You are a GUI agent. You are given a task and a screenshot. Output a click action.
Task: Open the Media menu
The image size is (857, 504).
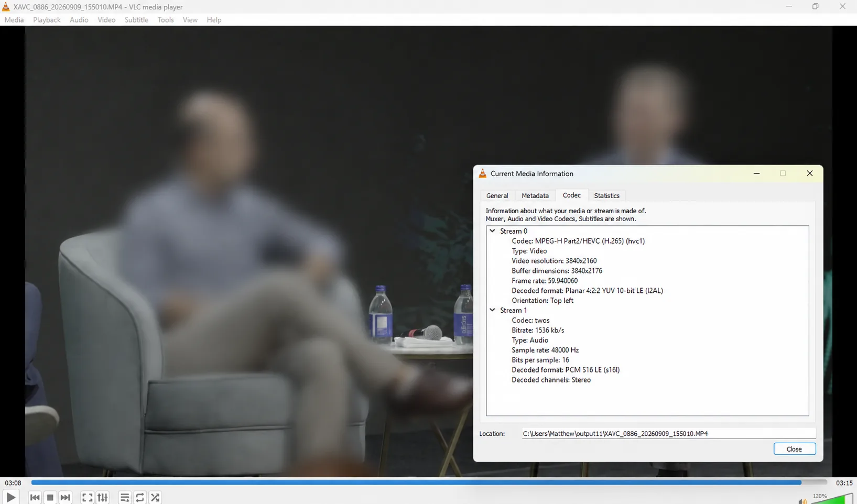[14, 20]
